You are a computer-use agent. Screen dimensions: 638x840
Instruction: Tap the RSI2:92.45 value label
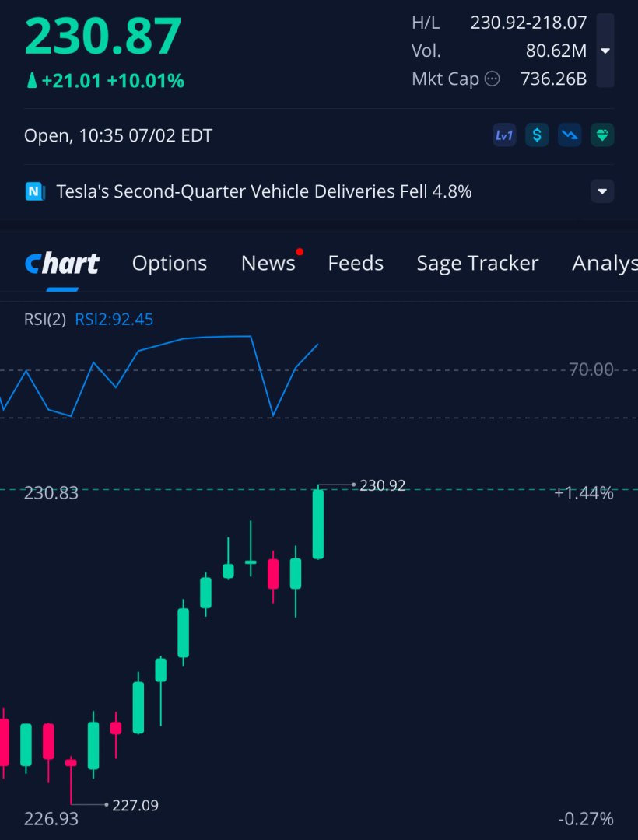tap(114, 320)
